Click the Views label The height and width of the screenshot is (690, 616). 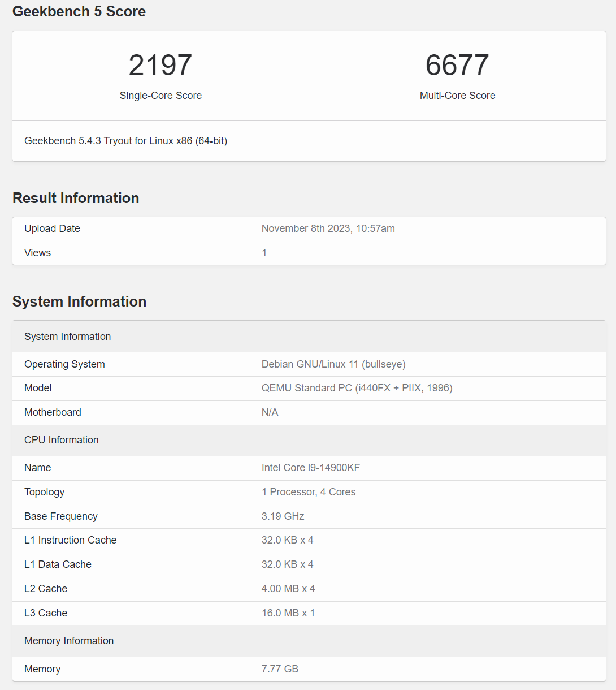coord(37,253)
